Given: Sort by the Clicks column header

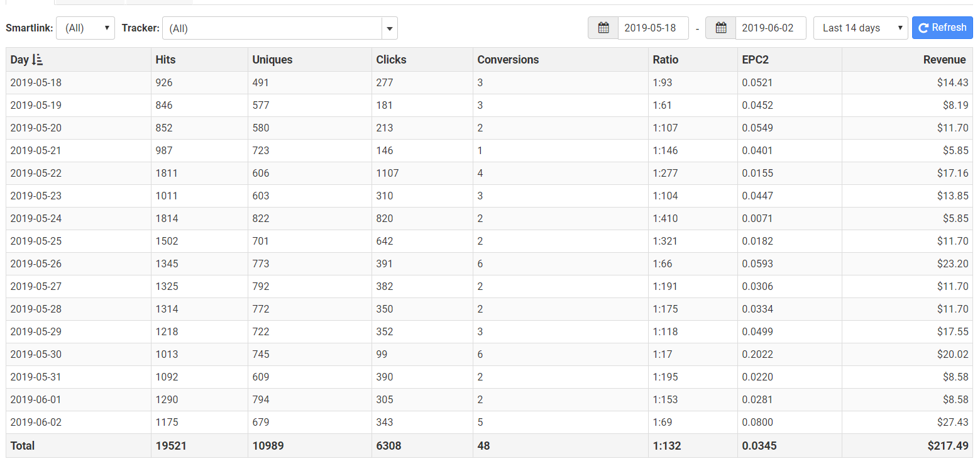Looking at the screenshot, I should 391,60.
